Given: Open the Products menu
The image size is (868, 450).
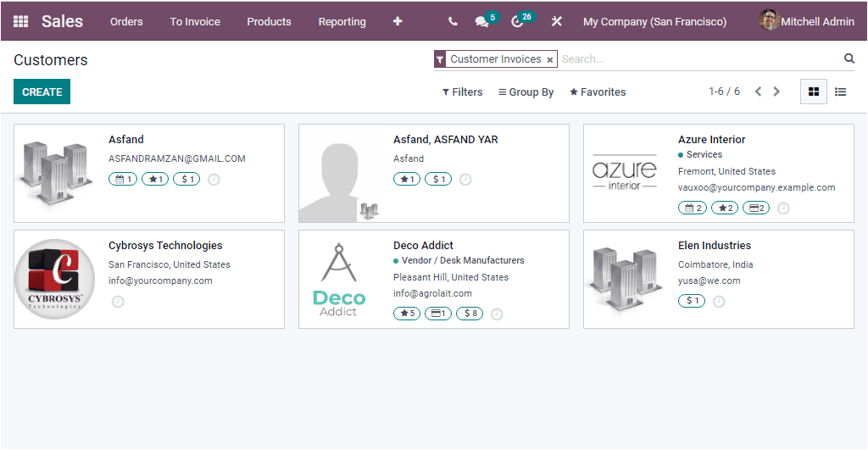Looking at the screenshot, I should pyautogui.click(x=269, y=21).
